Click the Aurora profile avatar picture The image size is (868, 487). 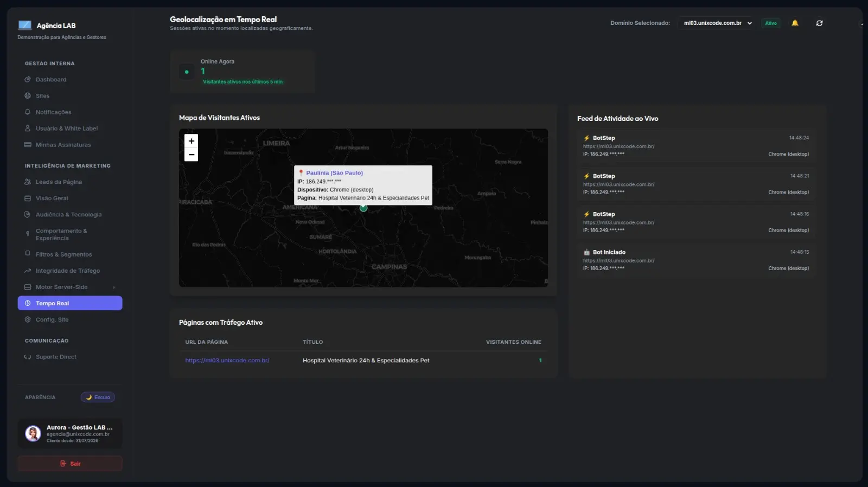point(33,433)
